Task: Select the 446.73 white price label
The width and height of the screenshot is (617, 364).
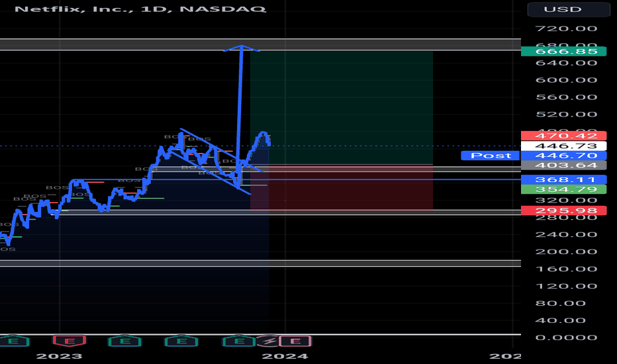Action: coord(563,146)
